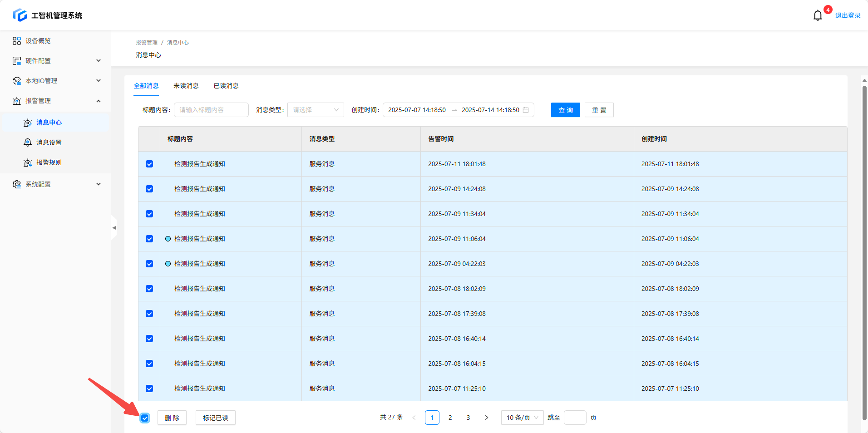Image resolution: width=868 pixels, height=433 pixels.
Task: Open the 消息类型 dropdown
Action: point(316,110)
